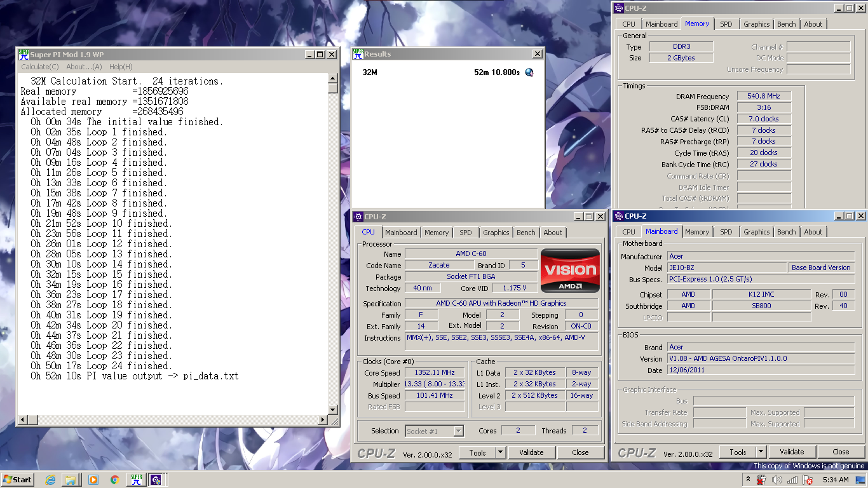Open Windows Explorer folder icon in taskbar
The height and width of the screenshot is (488, 868).
click(x=71, y=480)
